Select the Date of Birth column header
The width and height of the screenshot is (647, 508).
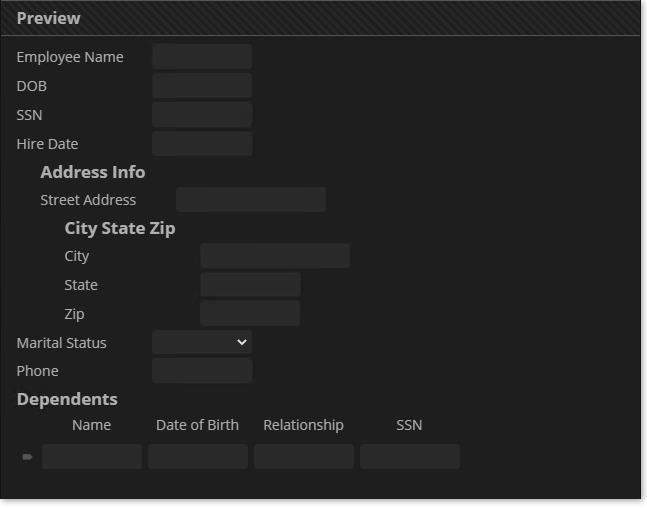[198, 425]
